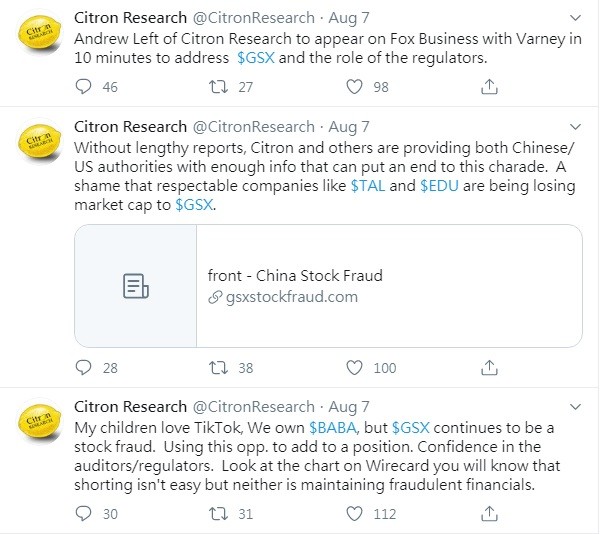Open the $TAL cashtag link
Screen dimensions: 616x534
click(368, 185)
